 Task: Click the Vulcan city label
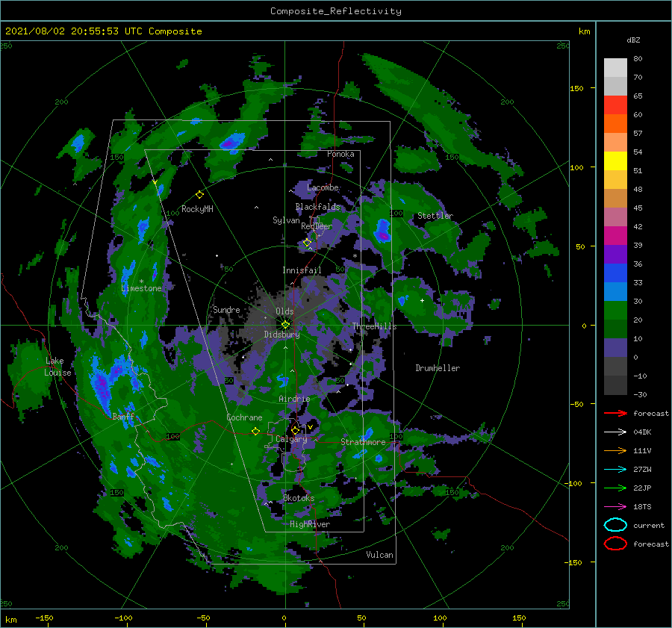[380, 555]
